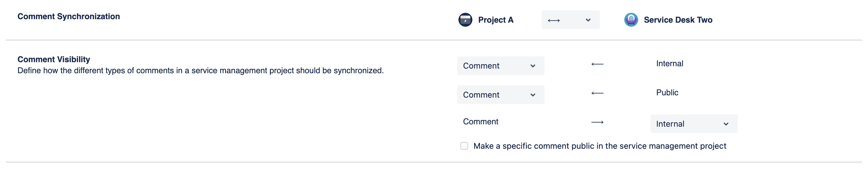The height and width of the screenshot is (172, 868).
Task: Click the Service Desk Two avatar icon
Action: (631, 20)
